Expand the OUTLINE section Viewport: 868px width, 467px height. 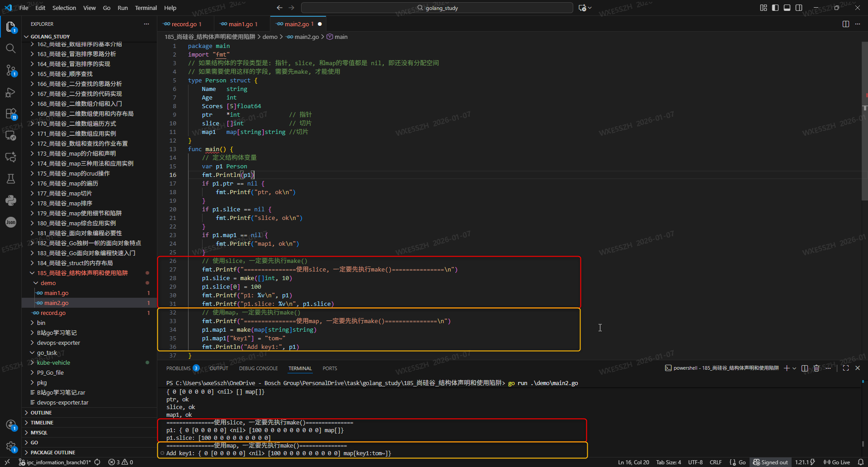(x=89, y=413)
